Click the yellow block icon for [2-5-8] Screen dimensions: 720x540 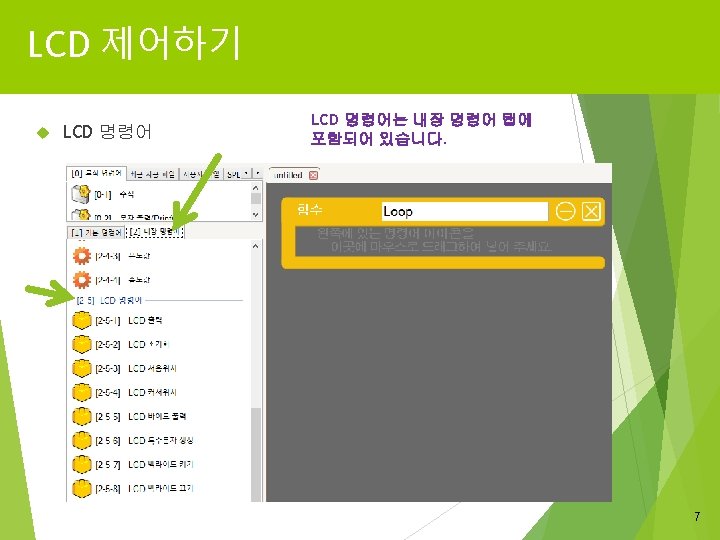pyautogui.click(x=82, y=488)
